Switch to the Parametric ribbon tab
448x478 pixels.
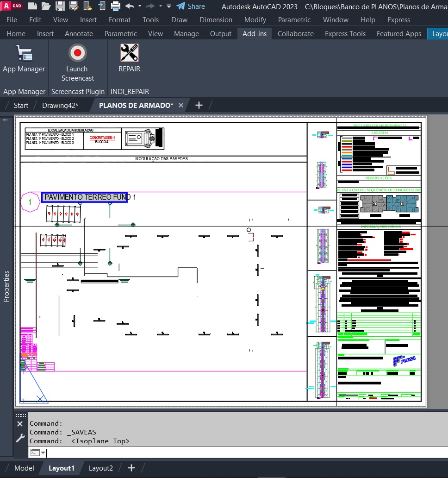point(121,33)
